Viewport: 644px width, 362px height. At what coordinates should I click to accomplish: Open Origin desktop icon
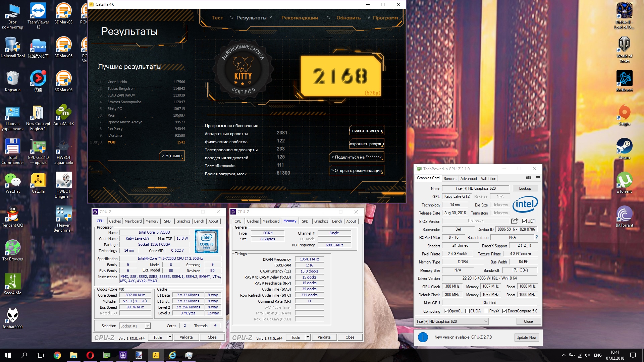click(624, 115)
